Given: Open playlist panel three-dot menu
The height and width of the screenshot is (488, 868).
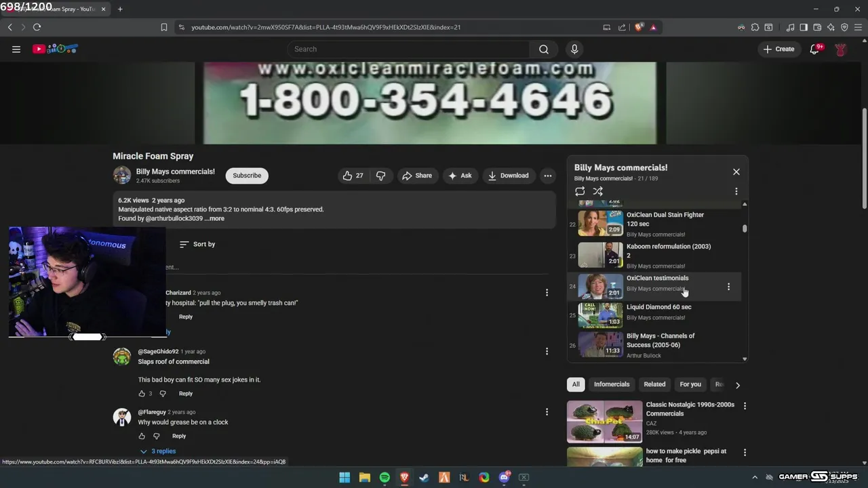Looking at the screenshot, I should (736, 191).
